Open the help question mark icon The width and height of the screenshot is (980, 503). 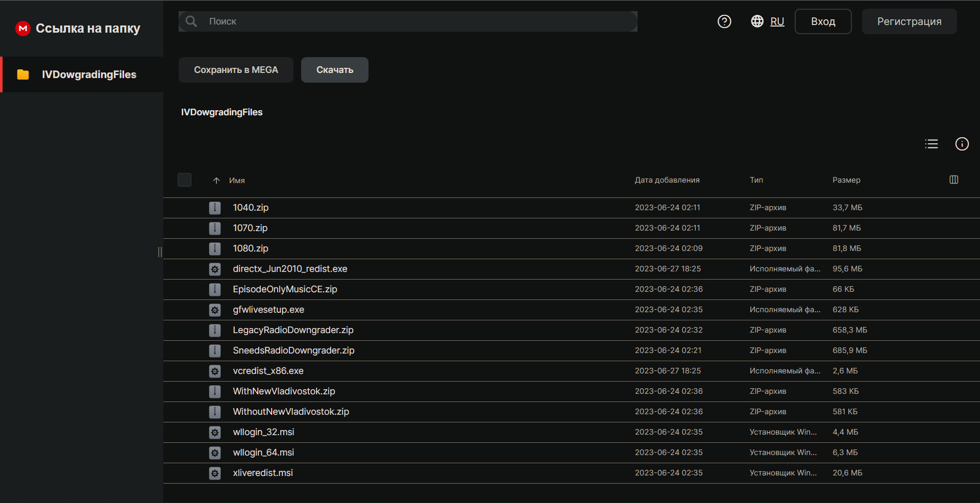coord(724,21)
